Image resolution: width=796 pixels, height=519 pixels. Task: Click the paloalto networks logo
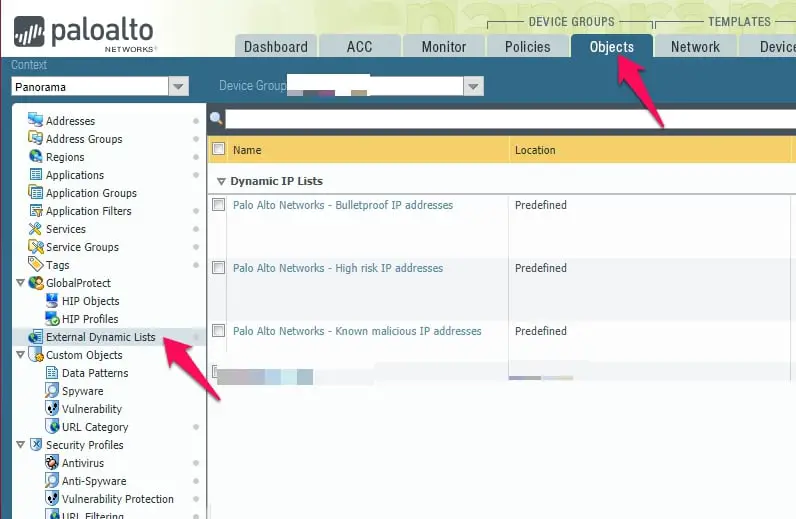point(84,33)
